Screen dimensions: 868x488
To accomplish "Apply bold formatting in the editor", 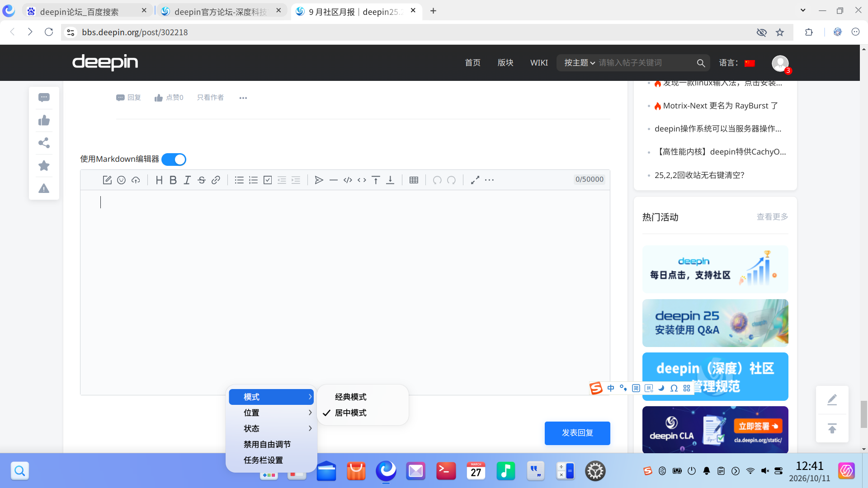I will (173, 180).
